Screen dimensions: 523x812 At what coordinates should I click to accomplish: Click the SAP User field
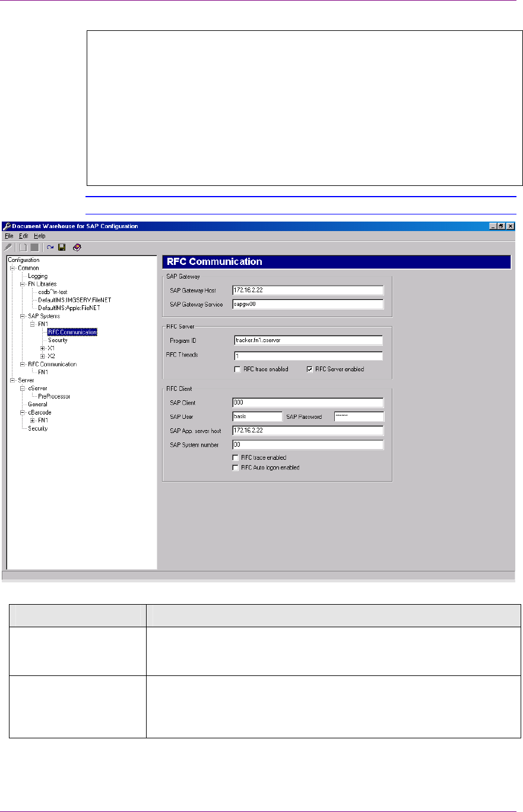pyautogui.click(x=257, y=416)
